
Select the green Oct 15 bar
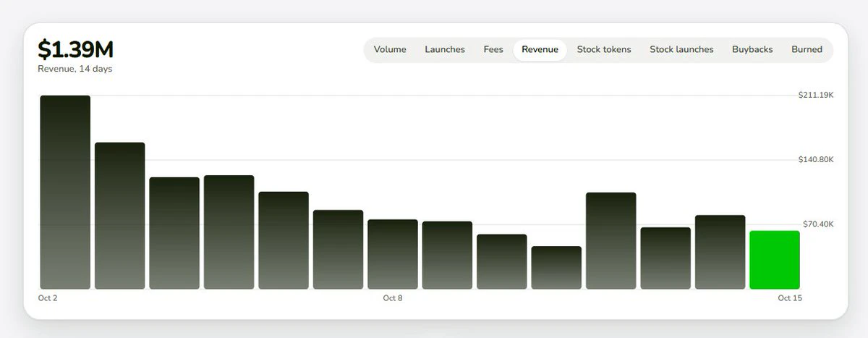(x=775, y=260)
